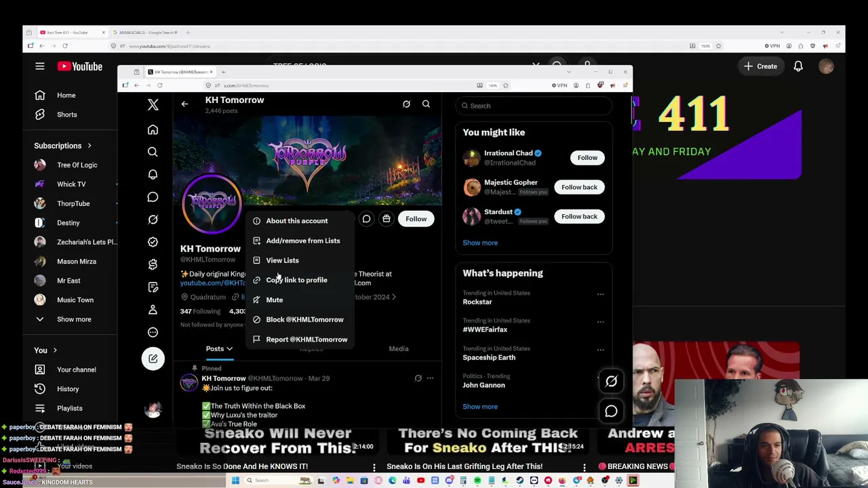
Task: Open the notepad-with-pencil item in X sidebar
Action: tap(153, 287)
